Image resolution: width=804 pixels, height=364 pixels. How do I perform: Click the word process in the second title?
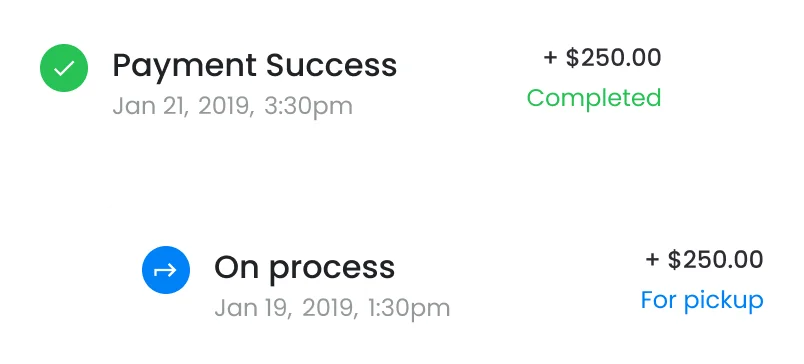pos(332,270)
